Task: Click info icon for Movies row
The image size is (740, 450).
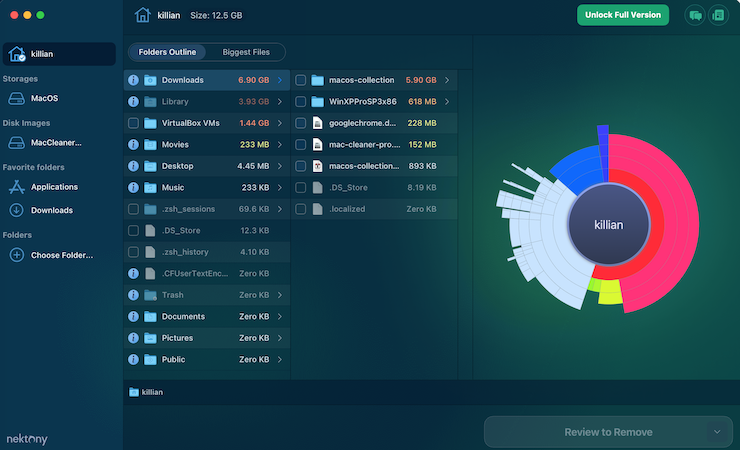Action: pyautogui.click(x=134, y=144)
